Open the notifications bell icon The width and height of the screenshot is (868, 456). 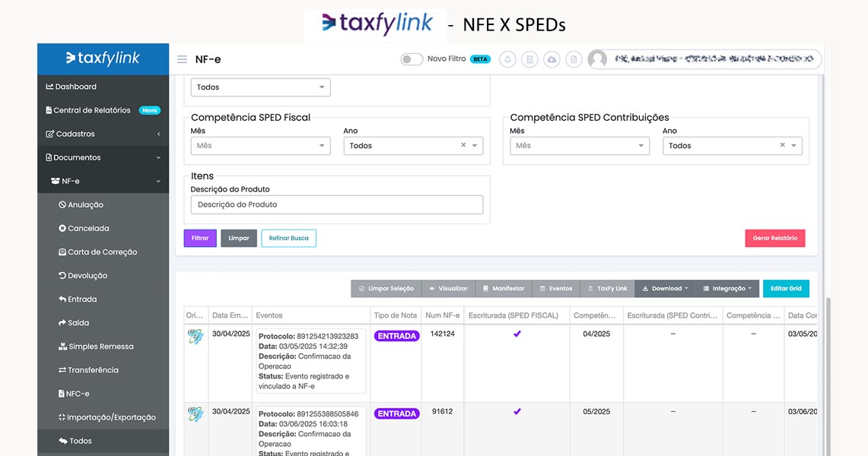tap(507, 59)
